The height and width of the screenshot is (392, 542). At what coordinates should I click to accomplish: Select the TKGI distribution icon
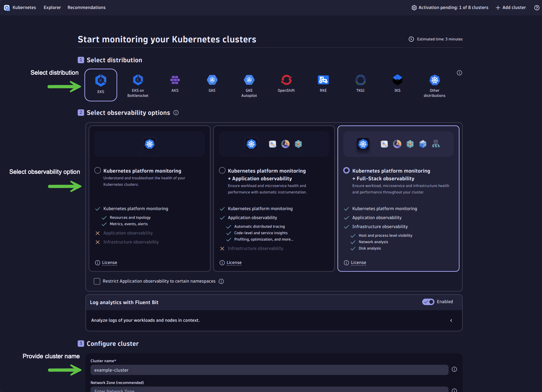[x=361, y=80]
